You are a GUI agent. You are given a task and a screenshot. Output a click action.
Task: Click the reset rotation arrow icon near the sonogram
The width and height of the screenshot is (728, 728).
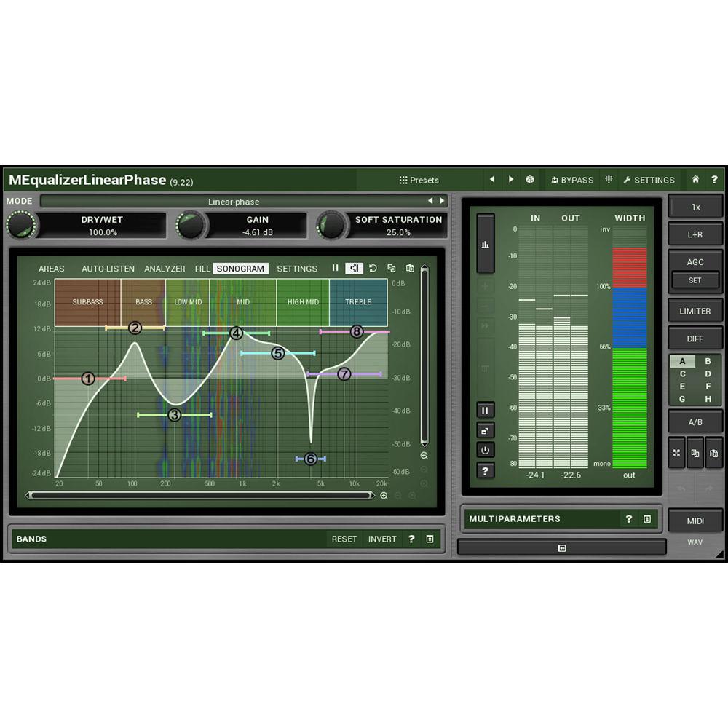[x=373, y=268]
